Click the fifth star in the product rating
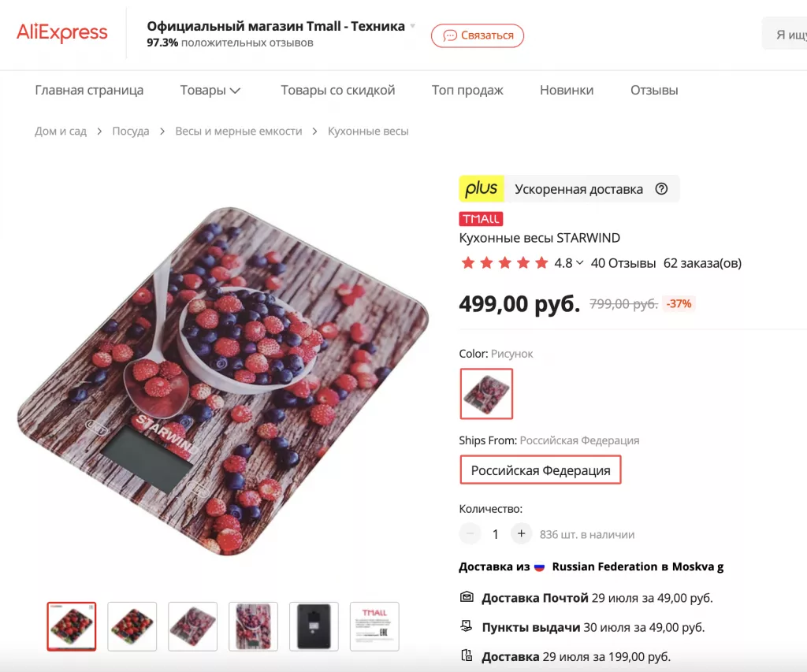Screen dimensions: 807x672 tap(542, 262)
